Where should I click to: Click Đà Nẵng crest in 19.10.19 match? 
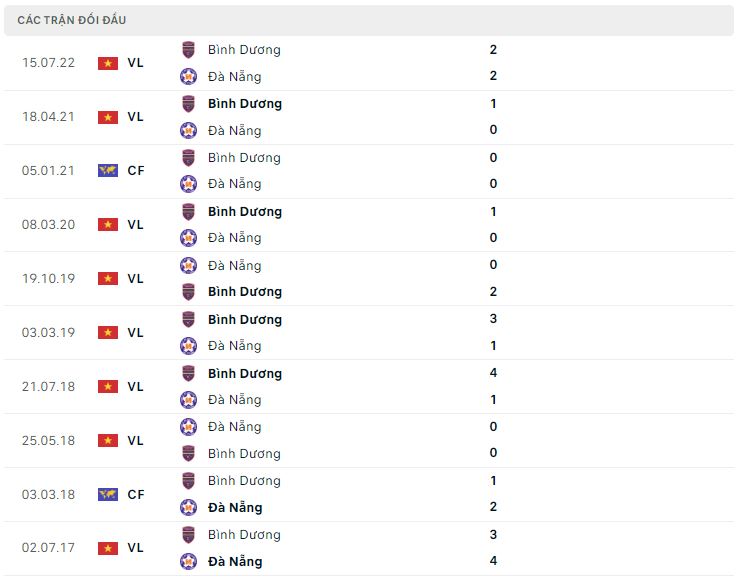188,265
